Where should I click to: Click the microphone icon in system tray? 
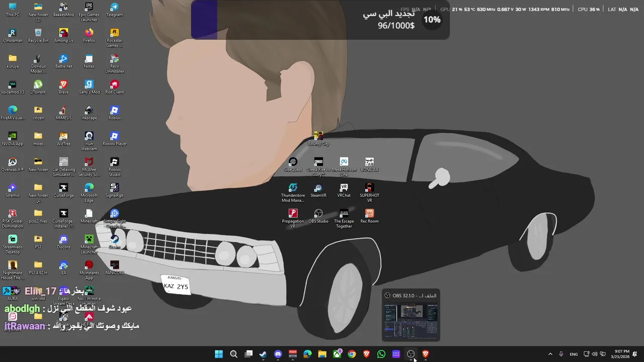[561, 354]
